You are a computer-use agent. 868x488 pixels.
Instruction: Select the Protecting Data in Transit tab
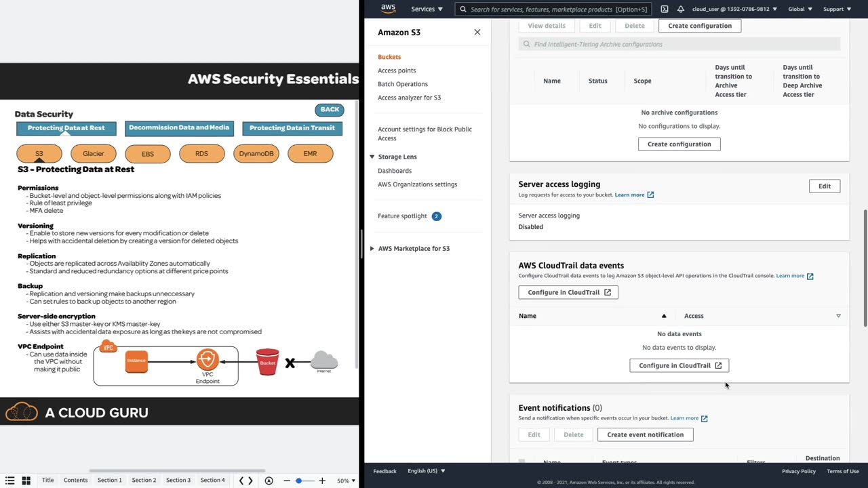click(x=292, y=128)
